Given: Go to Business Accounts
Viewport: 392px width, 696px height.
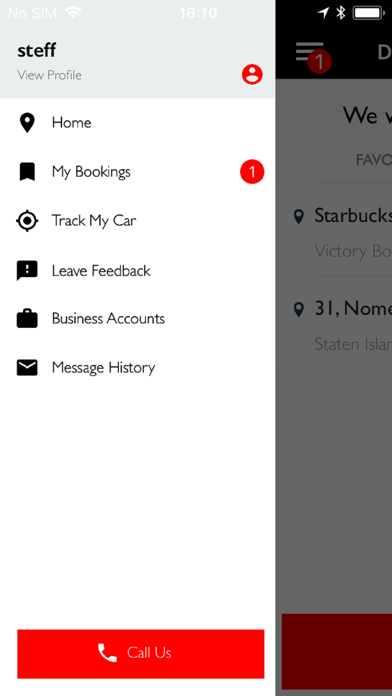Looking at the screenshot, I should pos(137,319).
